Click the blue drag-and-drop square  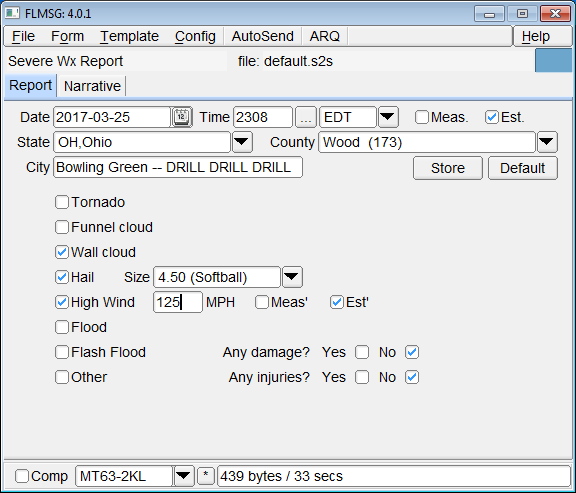pos(553,61)
